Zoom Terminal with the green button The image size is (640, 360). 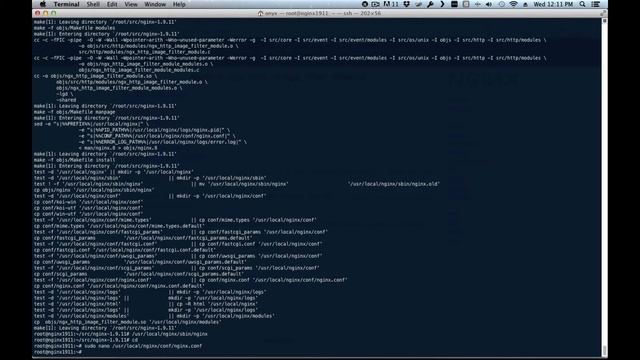click(x=53, y=13)
